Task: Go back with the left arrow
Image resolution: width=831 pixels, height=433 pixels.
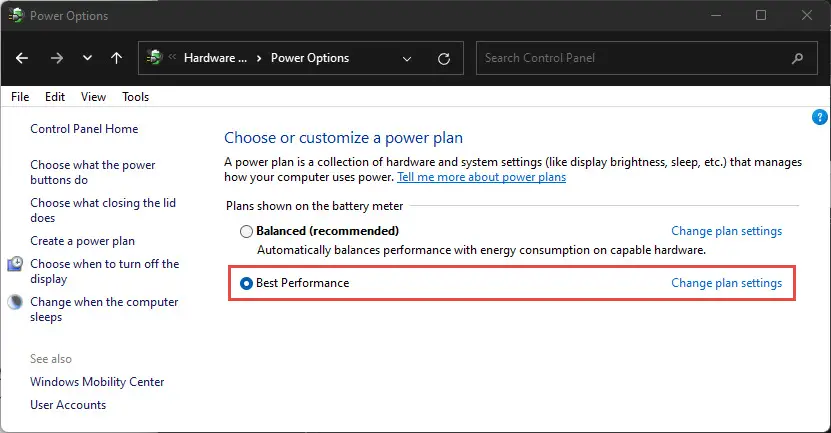Action: pos(22,58)
